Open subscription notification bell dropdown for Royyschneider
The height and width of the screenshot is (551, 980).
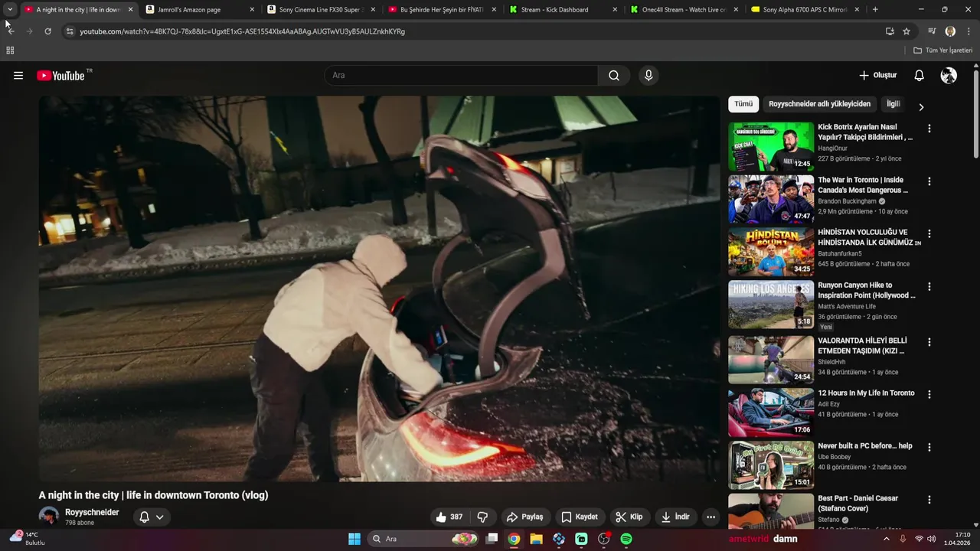(152, 517)
